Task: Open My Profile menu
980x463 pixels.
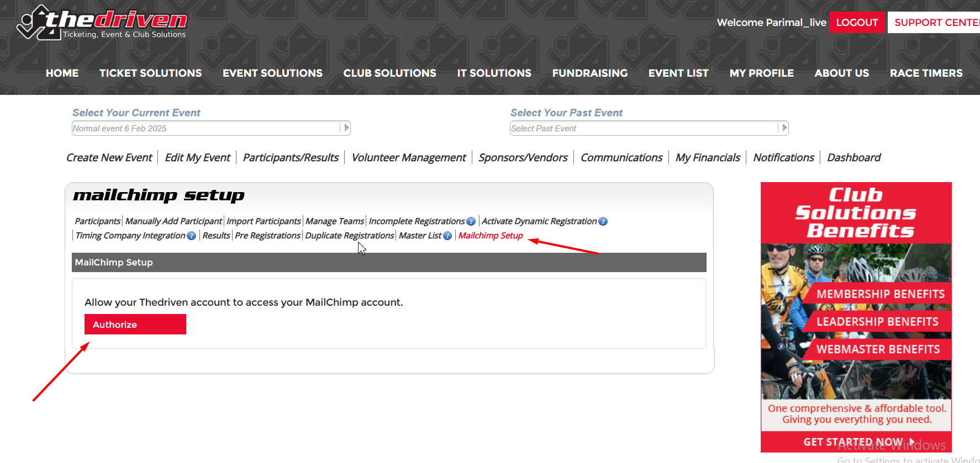Action: click(761, 73)
